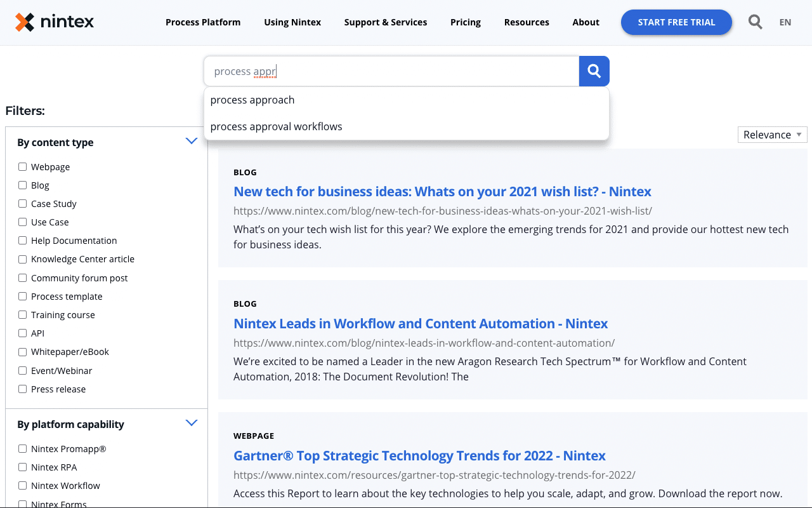This screenshot has width=812, height=508.
Task: Go to the Pricing menu item
Action: click(x=466, y=22)
